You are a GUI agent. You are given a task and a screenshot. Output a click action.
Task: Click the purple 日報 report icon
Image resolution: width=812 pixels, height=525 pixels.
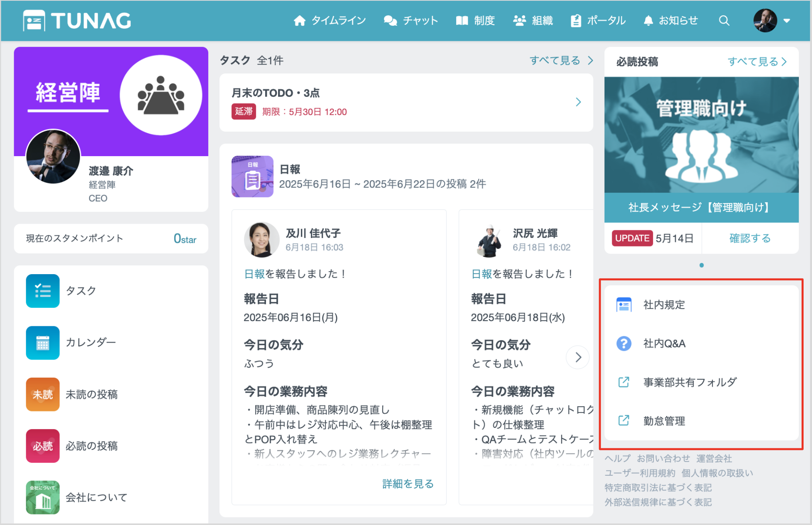252,176
